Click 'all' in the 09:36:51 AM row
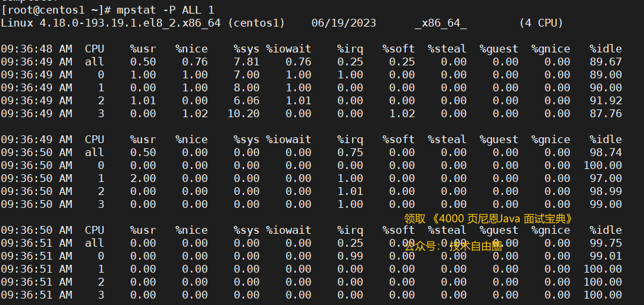Image resolution: width=644 pixels, height=305 pixels. [94, 243]
